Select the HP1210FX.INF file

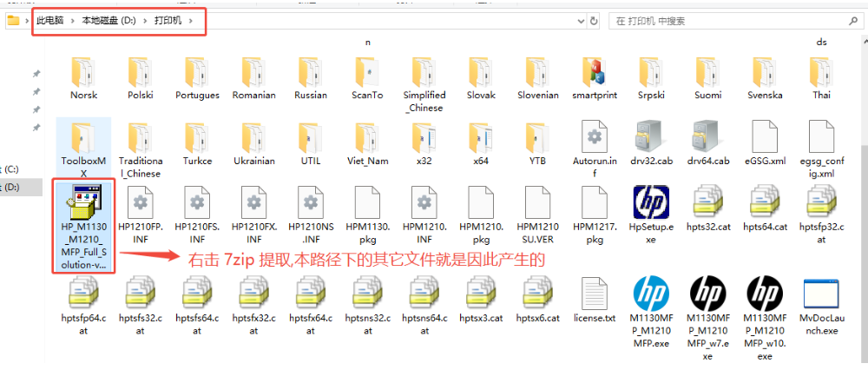pyautogui.click(x=253, y=215)
